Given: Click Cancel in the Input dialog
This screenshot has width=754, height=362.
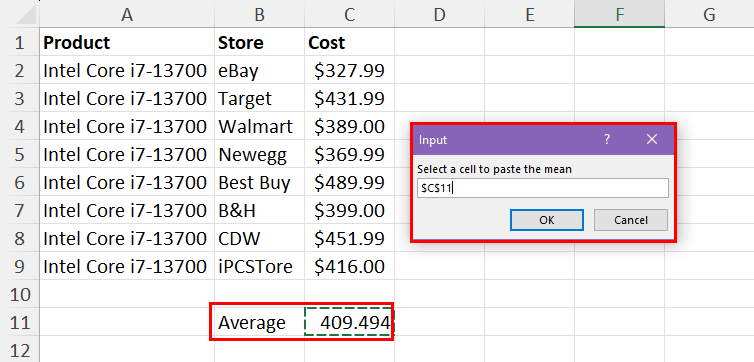Looking at the screenshot, I should (x=630, y=220).
